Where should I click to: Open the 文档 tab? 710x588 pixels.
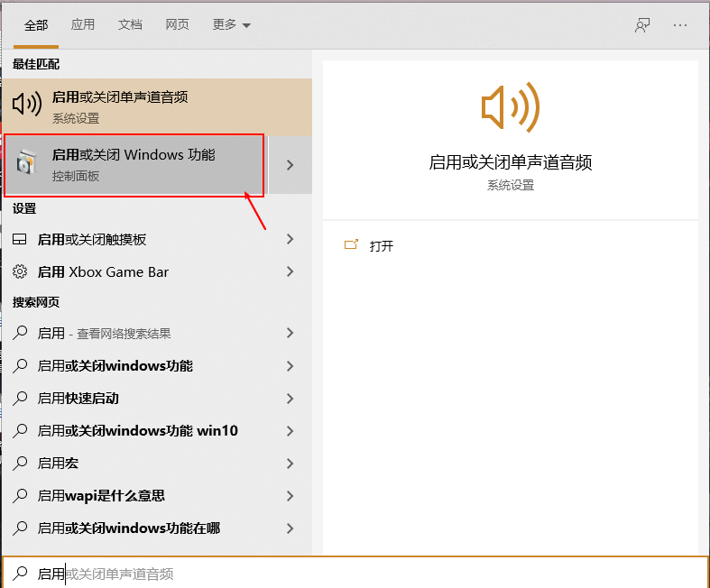130,24
